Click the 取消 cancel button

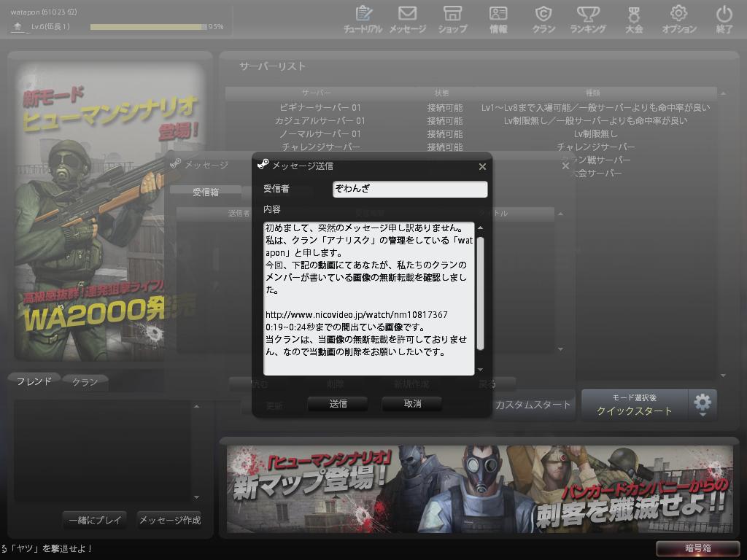pyautogui.click(x=412, y=404)
